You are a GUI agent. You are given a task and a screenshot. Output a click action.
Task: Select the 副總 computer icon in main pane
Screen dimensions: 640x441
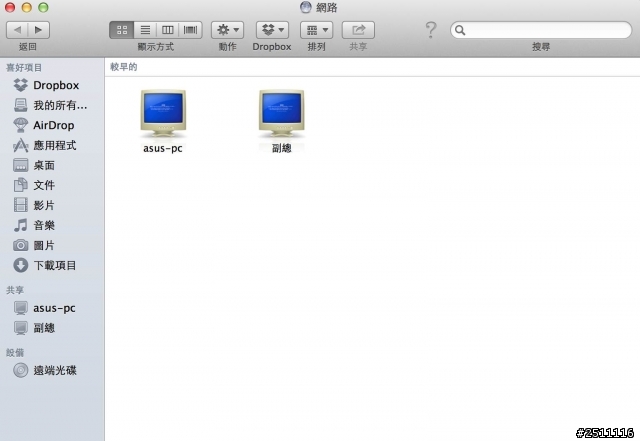282,114
